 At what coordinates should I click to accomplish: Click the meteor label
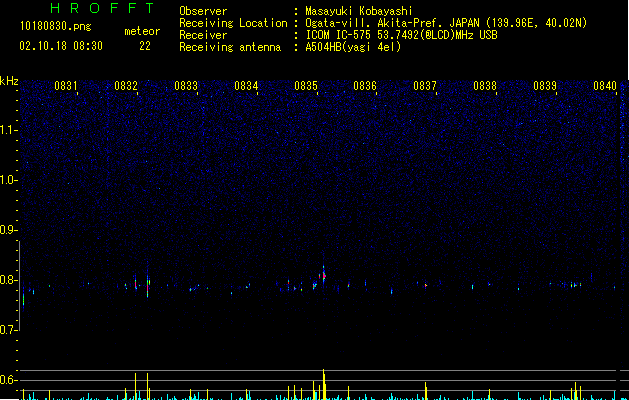pyautogui.click(x=142, y=31)
